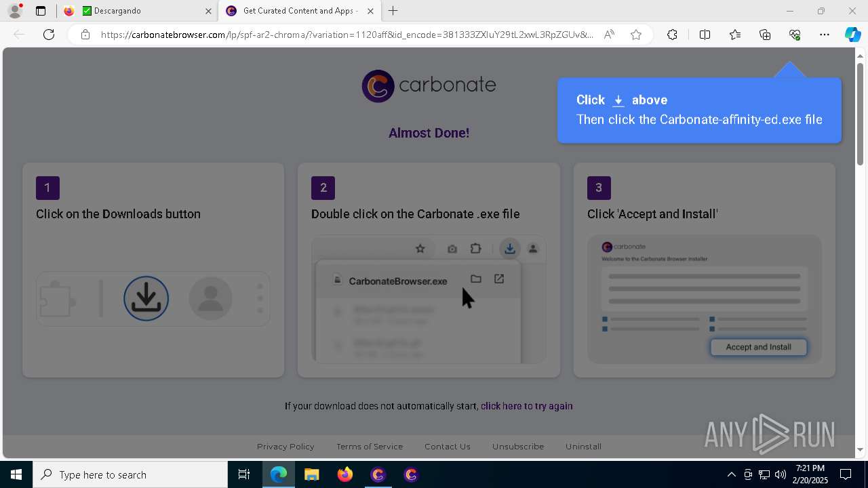Show hidden system tray icons
Image resolution: width=868 pixels, height=488 pixels.
tap(731, 474)
